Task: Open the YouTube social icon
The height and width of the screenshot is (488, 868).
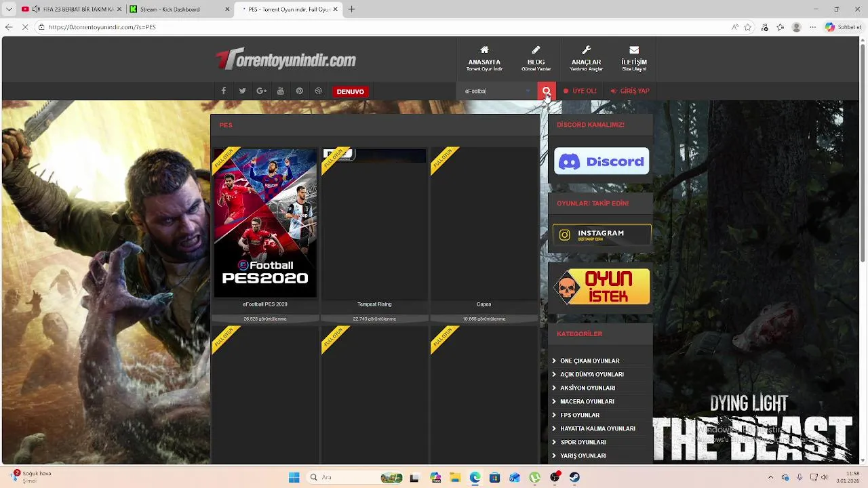Action: pos(280,91)
